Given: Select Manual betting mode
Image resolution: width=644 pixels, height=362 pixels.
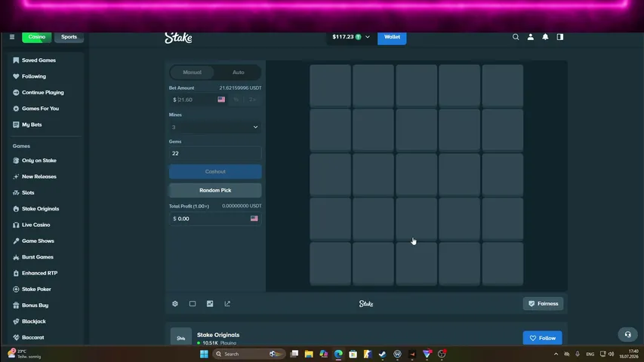Looking at the screenshot, I should point(192,72).
